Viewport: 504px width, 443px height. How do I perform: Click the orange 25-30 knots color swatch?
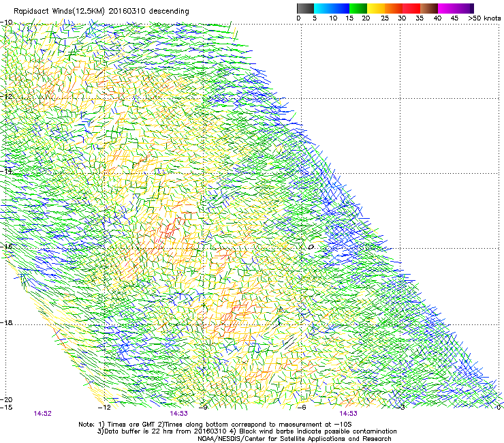point(394,8)
